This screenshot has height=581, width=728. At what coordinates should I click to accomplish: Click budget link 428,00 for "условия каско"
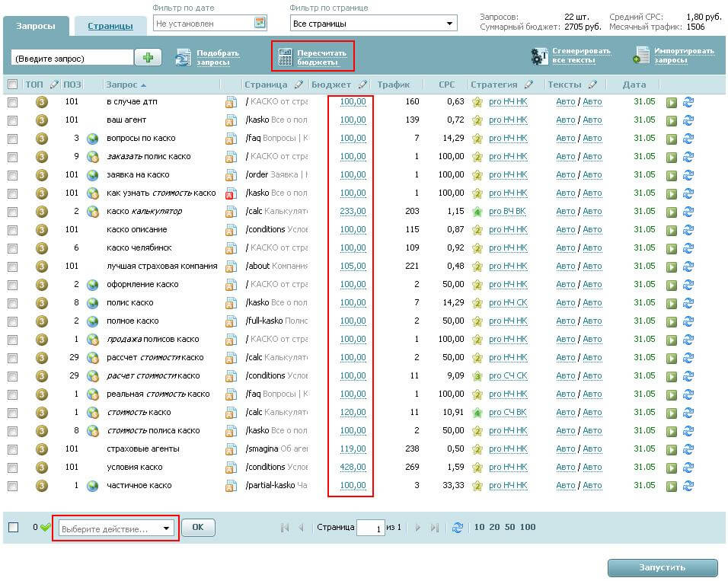tap(353, 468)
